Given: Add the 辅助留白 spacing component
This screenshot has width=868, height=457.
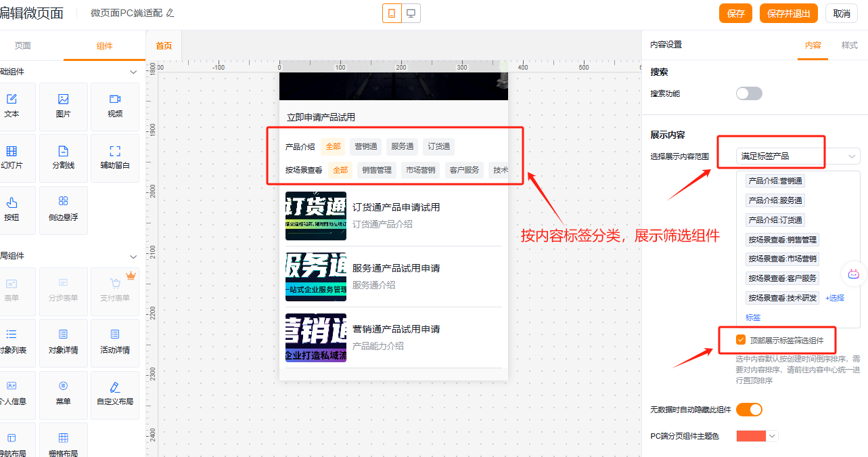Looking at the screenshot, I should point(115,158).
